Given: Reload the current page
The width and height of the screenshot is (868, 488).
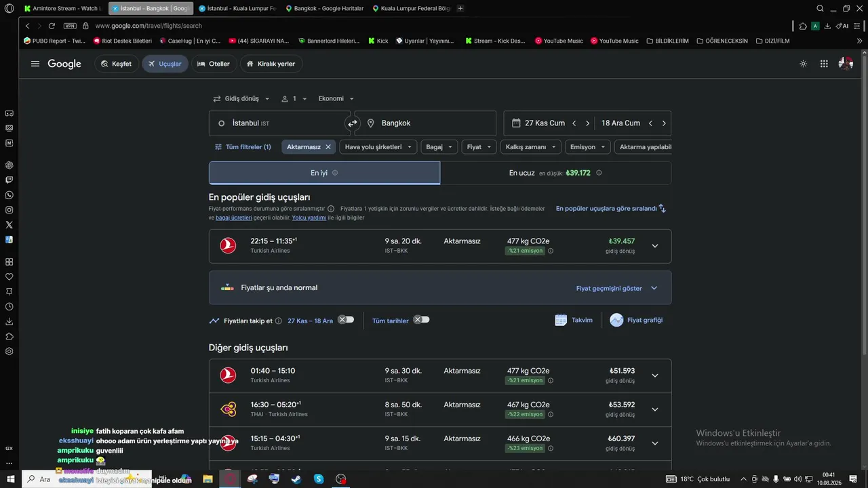Looking at the screenshot, I should (52, 26).
